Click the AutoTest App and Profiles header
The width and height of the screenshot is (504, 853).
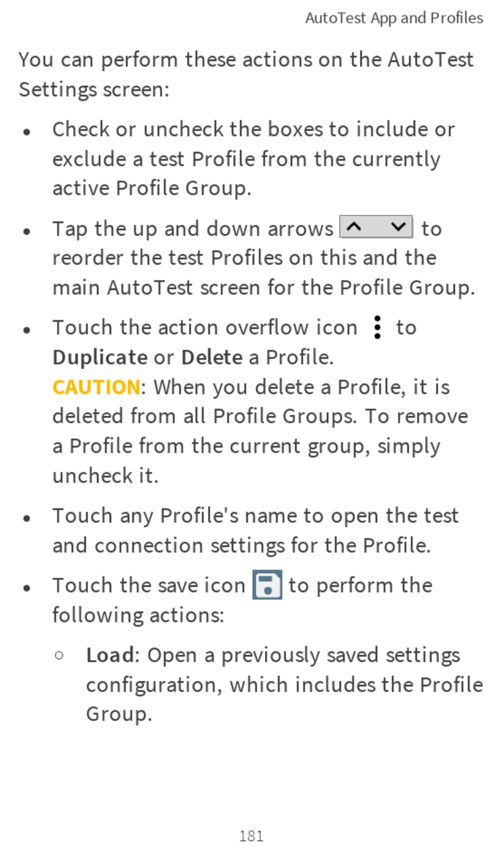coord(394,19)
